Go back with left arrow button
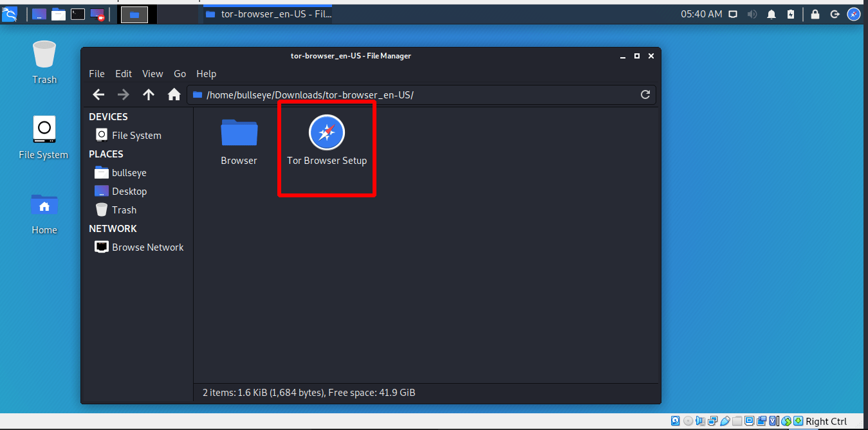The width and height of the screenshot is (868, 430). [x=98, y=94]
